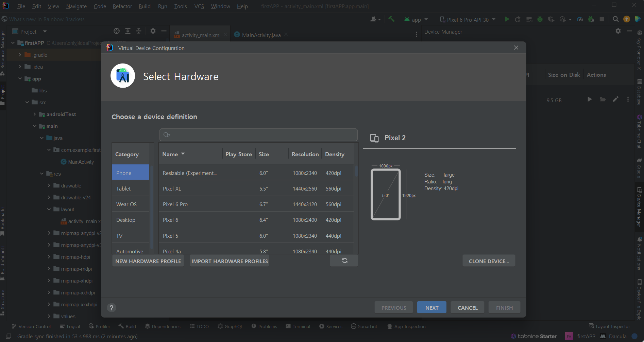
Task: Expand the values folder
Action: 49,316
